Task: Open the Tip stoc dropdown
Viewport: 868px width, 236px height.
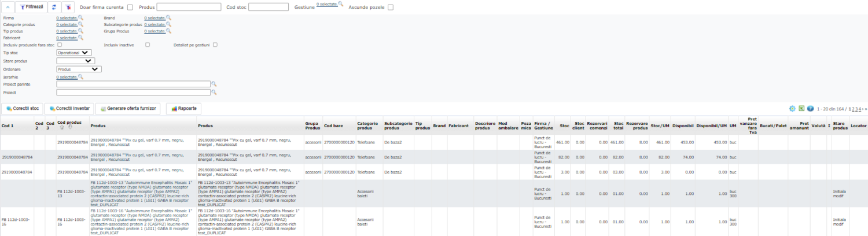Action: coord(75,53)
